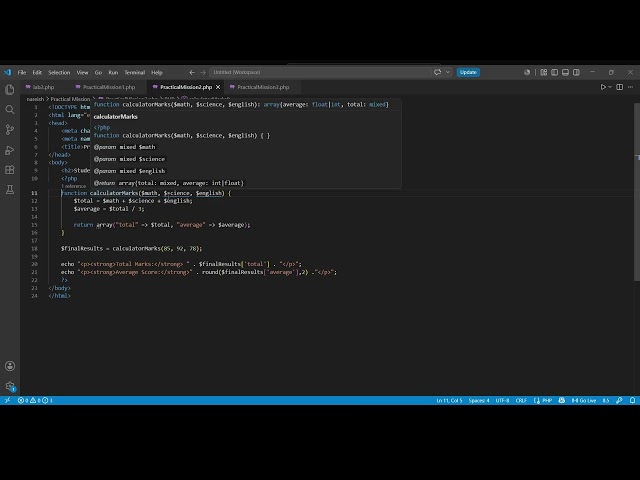Screen dimensions: 640x480
Task: Open the remote window status icon
Action: point(7,400)
